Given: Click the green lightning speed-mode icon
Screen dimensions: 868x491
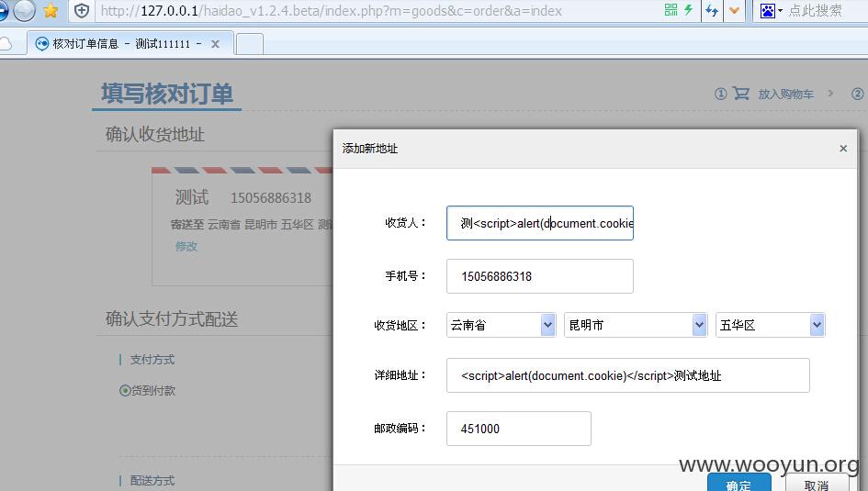Looking at the screenshot, I should 688,9.
